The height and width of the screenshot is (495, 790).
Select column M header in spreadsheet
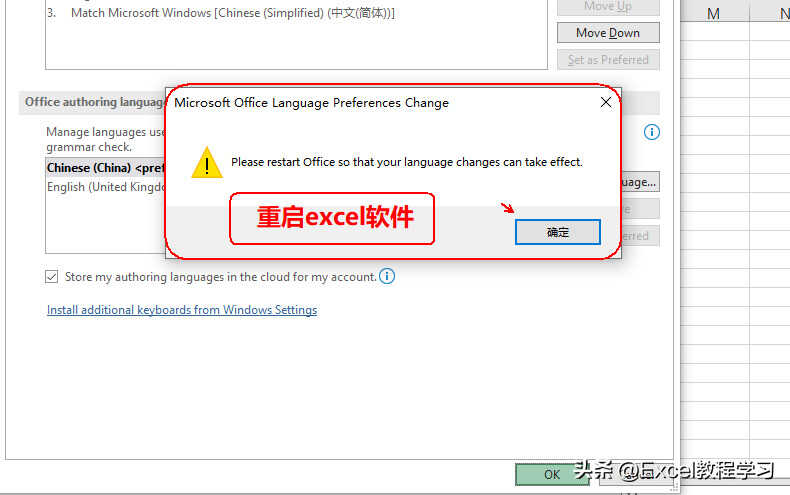click(x=714, y=13)
